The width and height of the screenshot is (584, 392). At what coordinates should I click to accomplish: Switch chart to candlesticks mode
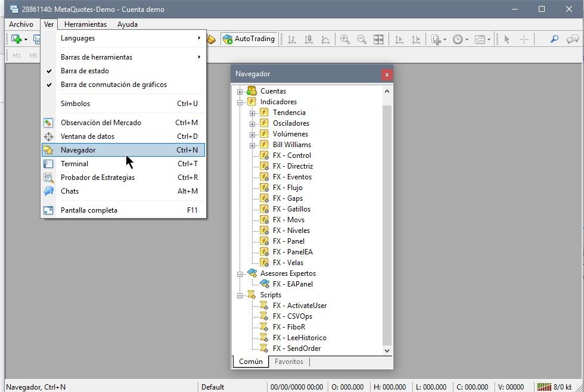click(309, 39)
